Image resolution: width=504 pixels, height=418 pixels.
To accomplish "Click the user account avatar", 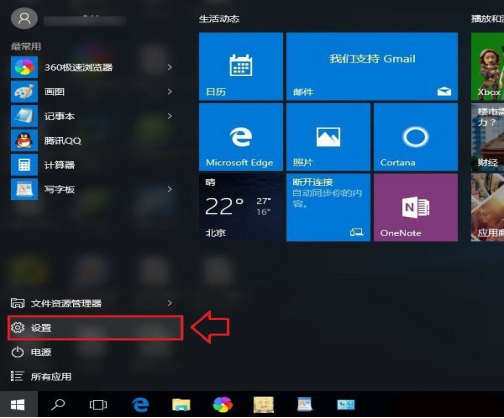I will (x=24, y=18).
